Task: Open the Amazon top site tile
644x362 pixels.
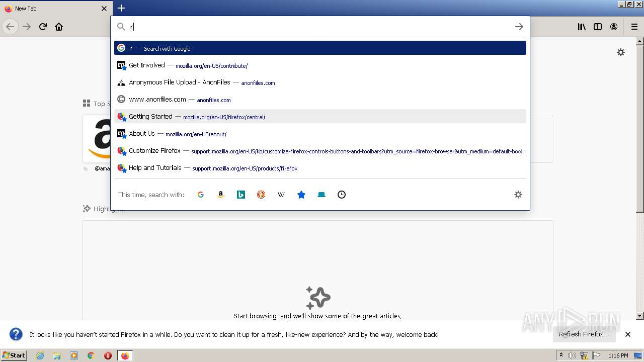Action: pos(98,139)
